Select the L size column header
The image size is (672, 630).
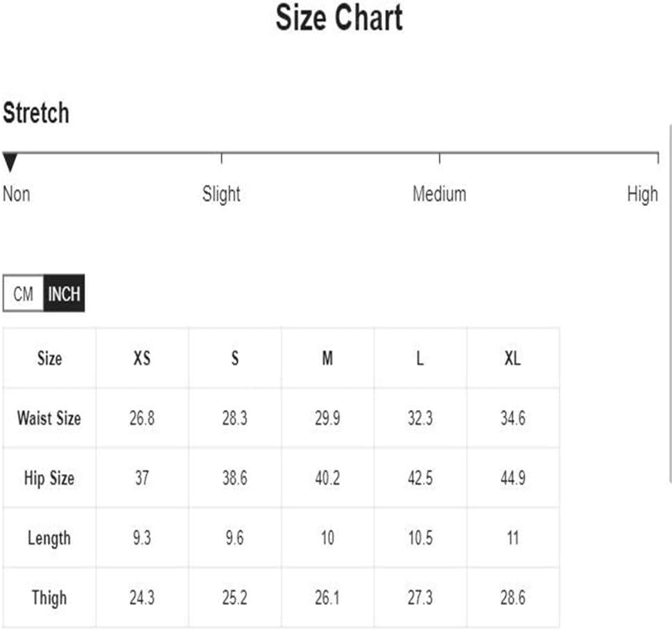[420, 358]
